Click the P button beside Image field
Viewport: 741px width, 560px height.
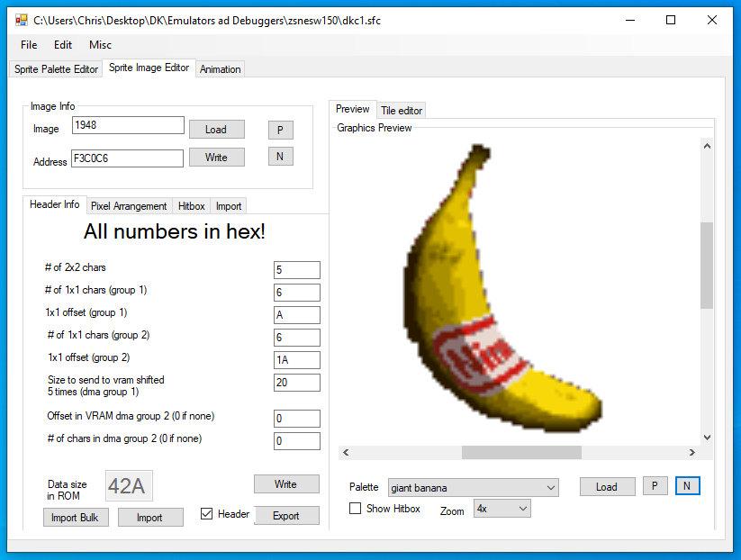(x=280, y=130)
